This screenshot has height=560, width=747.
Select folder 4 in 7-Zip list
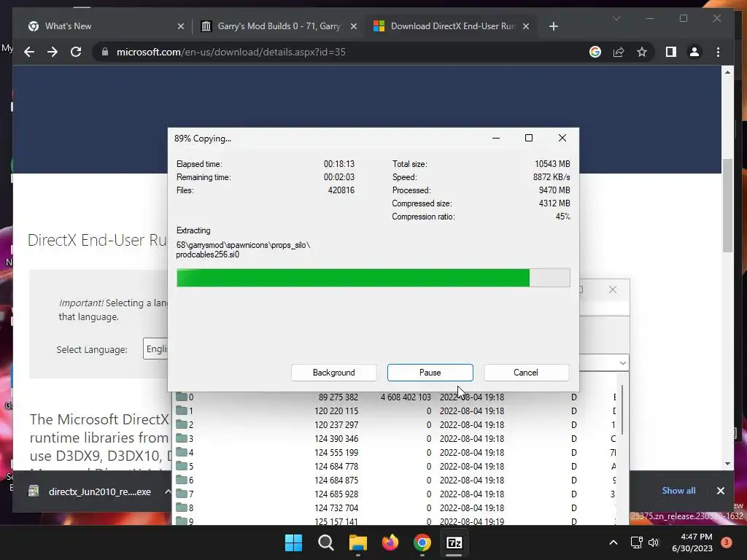coord(395,452)
